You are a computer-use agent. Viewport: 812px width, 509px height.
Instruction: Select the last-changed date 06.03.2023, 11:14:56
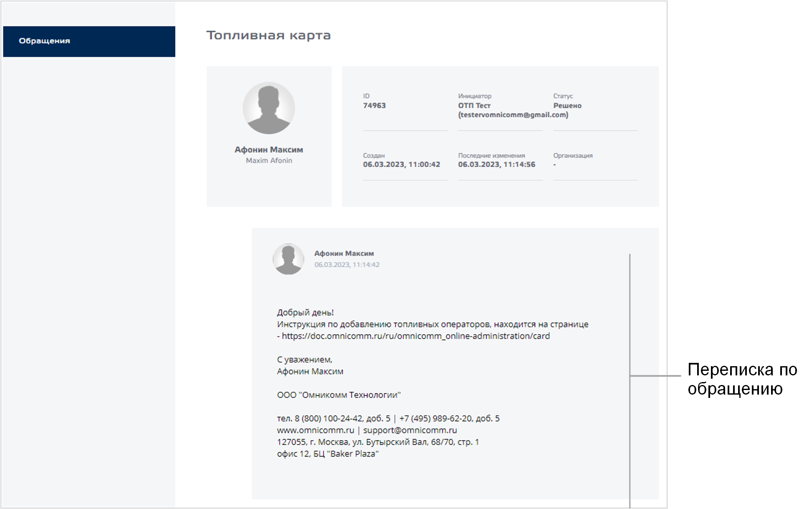click(x=497, y=165)
